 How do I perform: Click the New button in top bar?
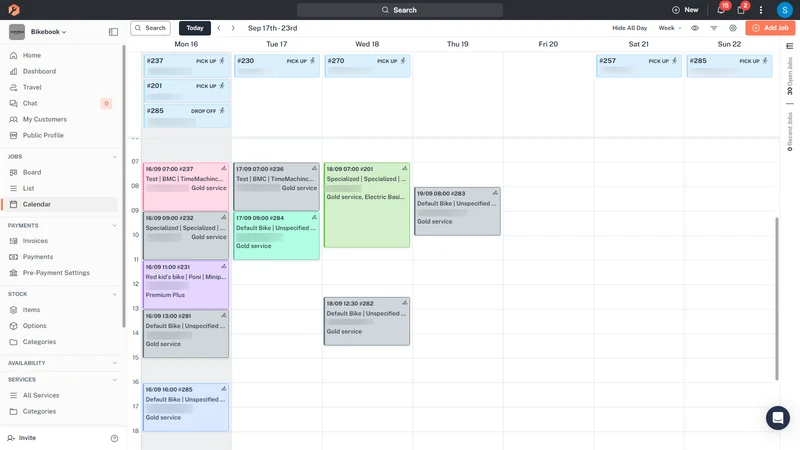pos(685,10)
